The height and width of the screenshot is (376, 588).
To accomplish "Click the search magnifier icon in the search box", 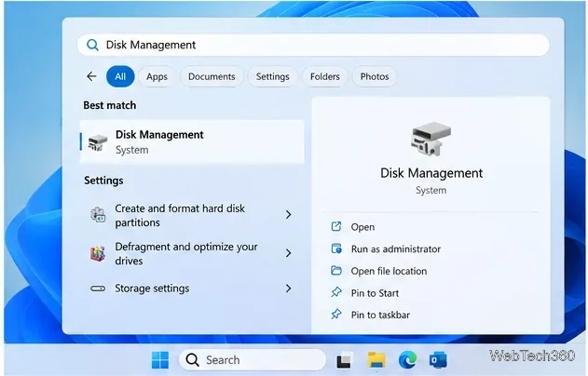I will pos(92,45).
